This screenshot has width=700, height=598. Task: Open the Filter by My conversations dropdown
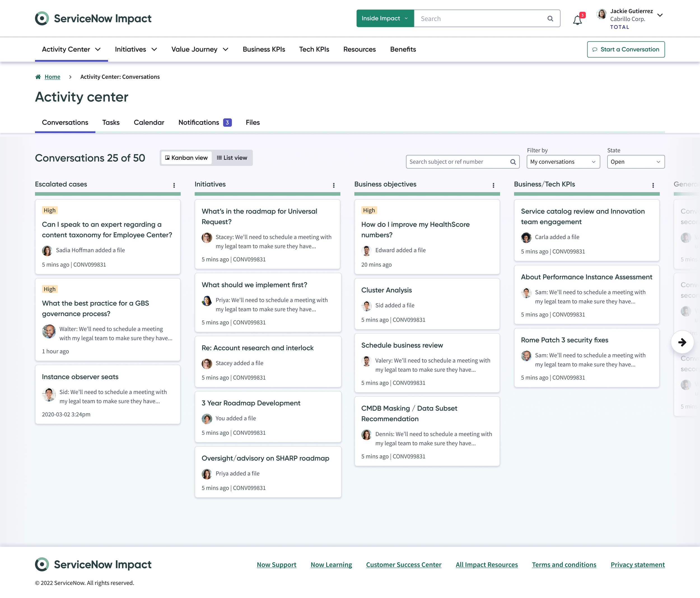pyautogui.click(x=563, y=162)
